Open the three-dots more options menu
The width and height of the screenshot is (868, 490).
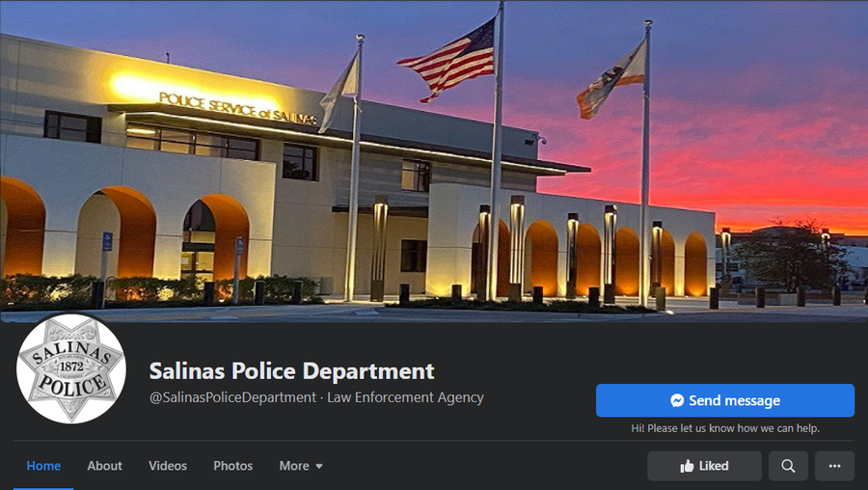[x=835, y=466]
